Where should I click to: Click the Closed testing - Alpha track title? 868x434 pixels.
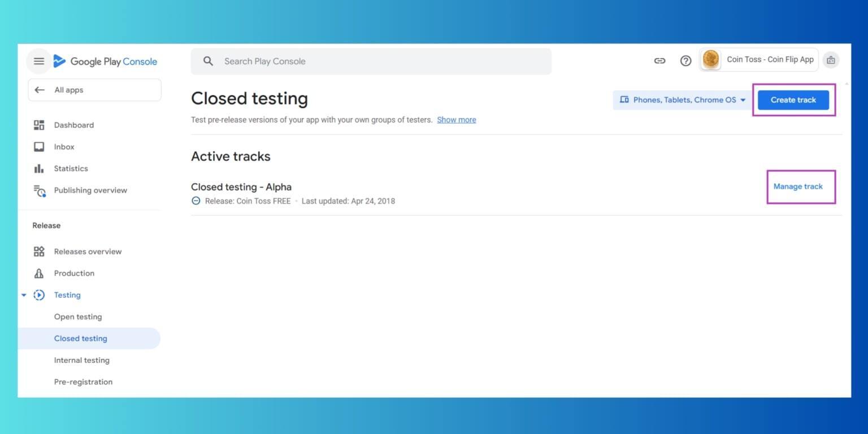point(241,187)
